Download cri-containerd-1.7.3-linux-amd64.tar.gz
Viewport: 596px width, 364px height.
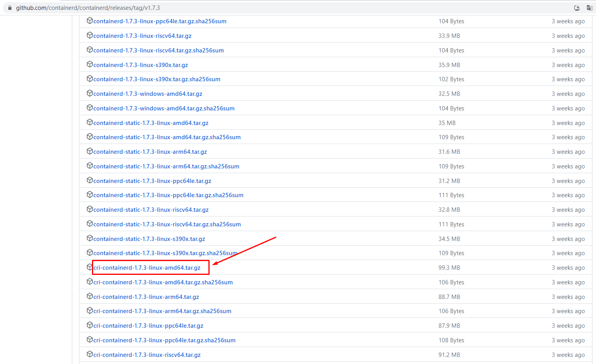[147, 268]
